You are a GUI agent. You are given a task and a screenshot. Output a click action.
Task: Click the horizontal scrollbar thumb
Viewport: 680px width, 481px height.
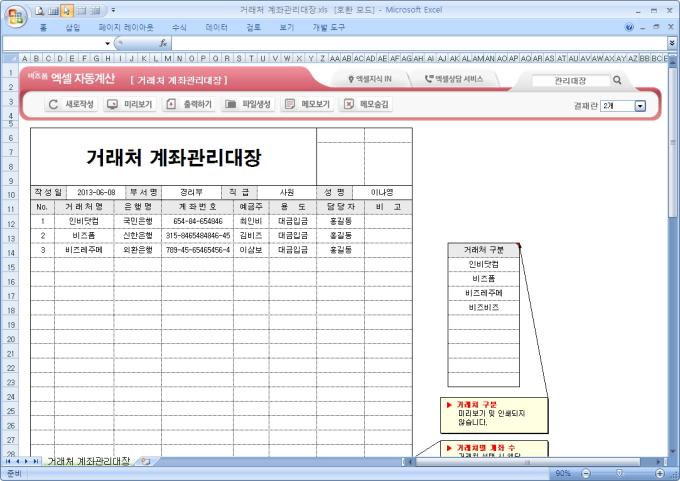(x=528, y=461)
